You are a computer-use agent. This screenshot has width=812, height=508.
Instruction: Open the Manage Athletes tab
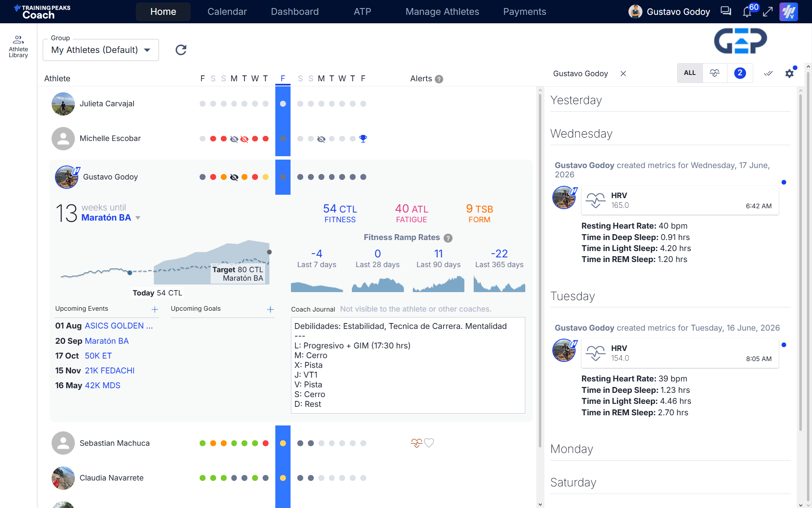pos(442,12)
